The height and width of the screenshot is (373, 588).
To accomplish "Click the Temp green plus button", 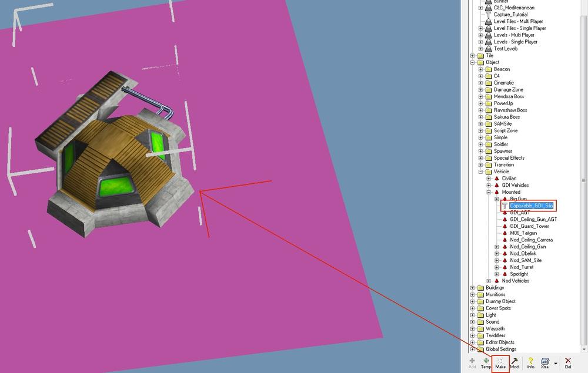I will click(486, 363).
